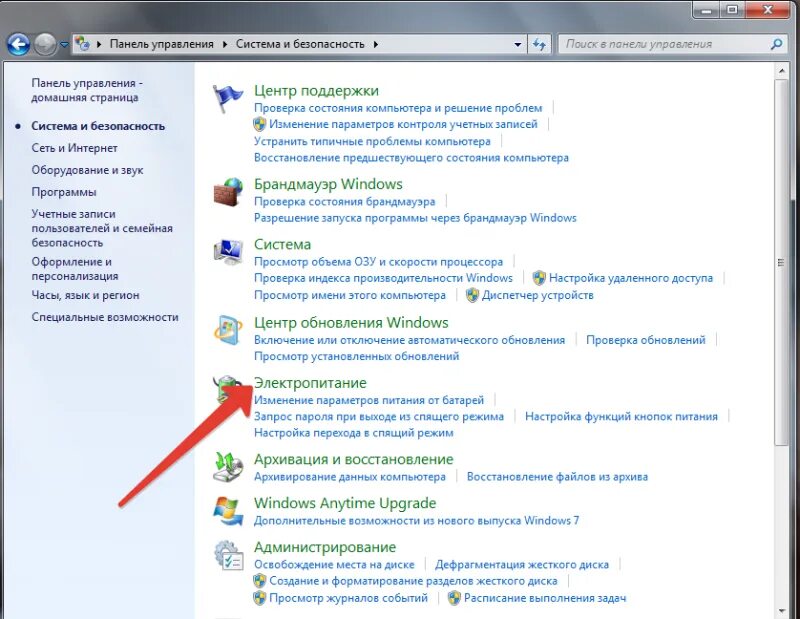Click the address bar refresh button
Image resolution: width=800 pixels, height=619 pixels.
[539, 44]
